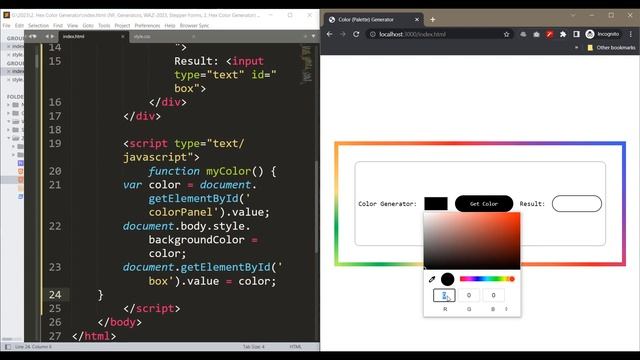Open the tab search chevron in Chrome
This screenshot has height=360, width=640.
(x=573, y=16)
